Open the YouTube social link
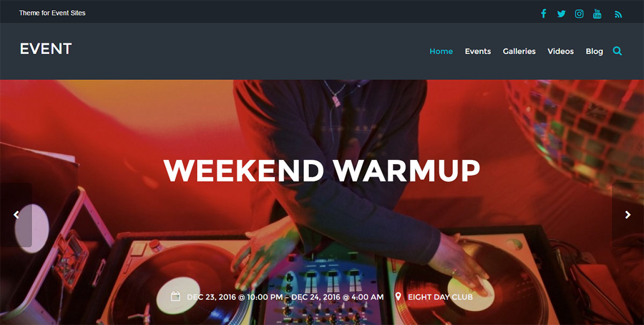The width and height of the screenshot is (644, 325). [597, 13]
